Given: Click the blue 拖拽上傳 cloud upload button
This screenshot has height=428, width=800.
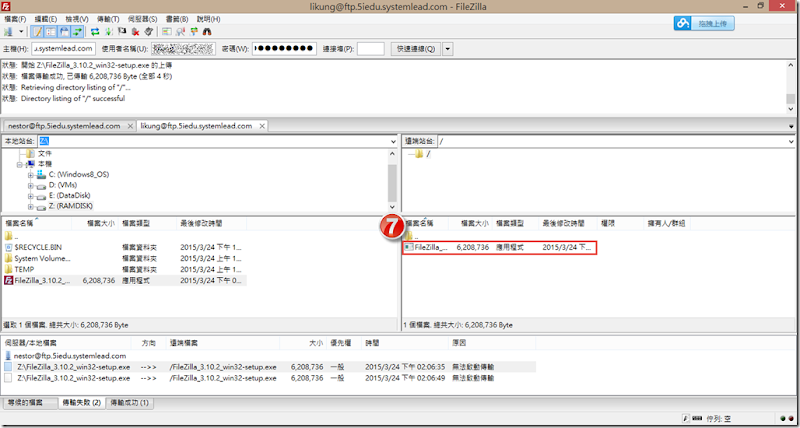Looking at the screenshot, I should pyautogui.click(x=704, y=23).
